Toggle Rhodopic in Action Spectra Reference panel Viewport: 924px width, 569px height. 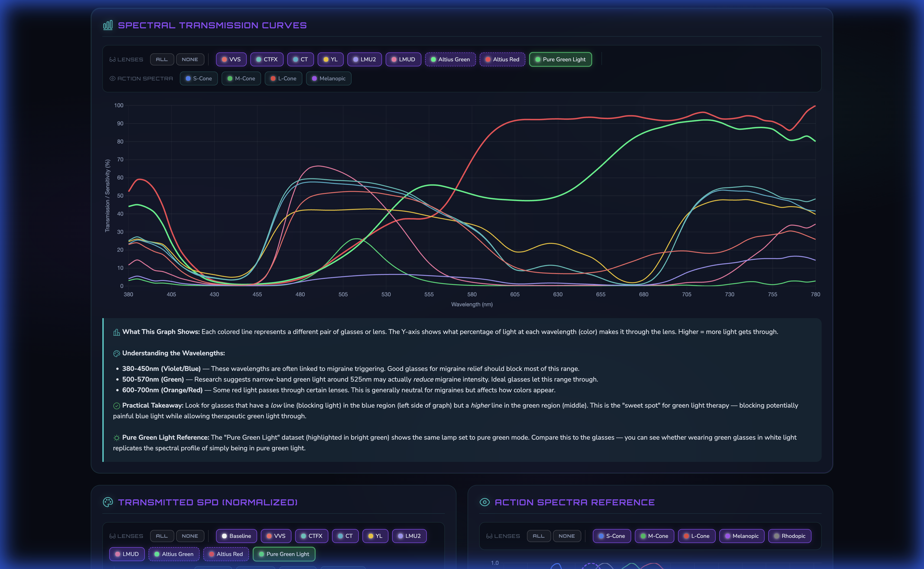coord(790,536)
